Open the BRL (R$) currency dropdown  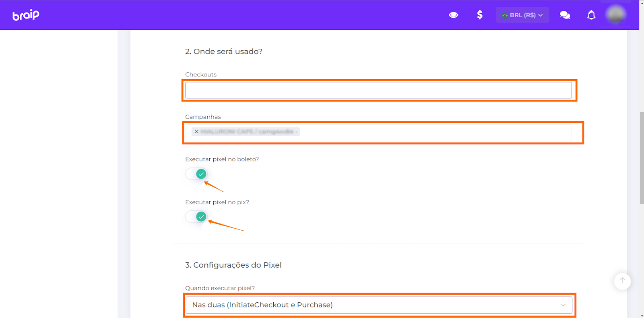point(523,15)
